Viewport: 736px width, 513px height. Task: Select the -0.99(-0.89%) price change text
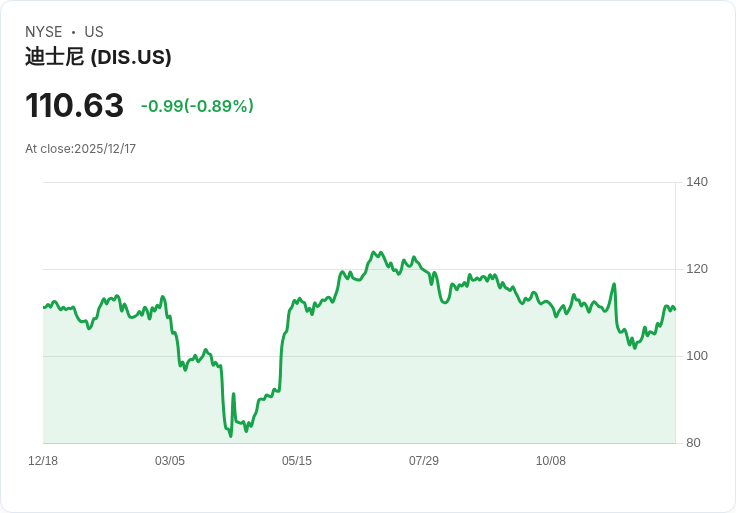click(197, 106)
